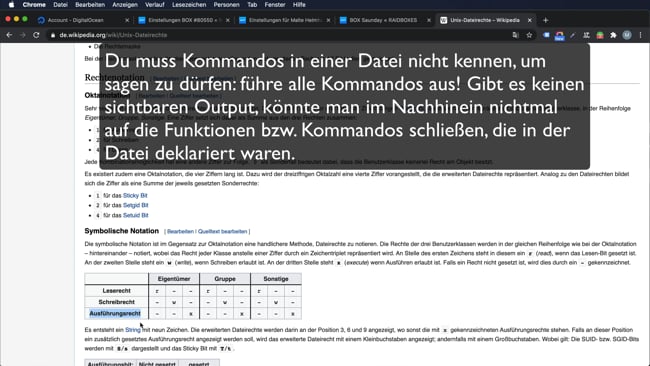Open the Fenster menu
This screenshot has height=366, width=650.
click(275, 5)
